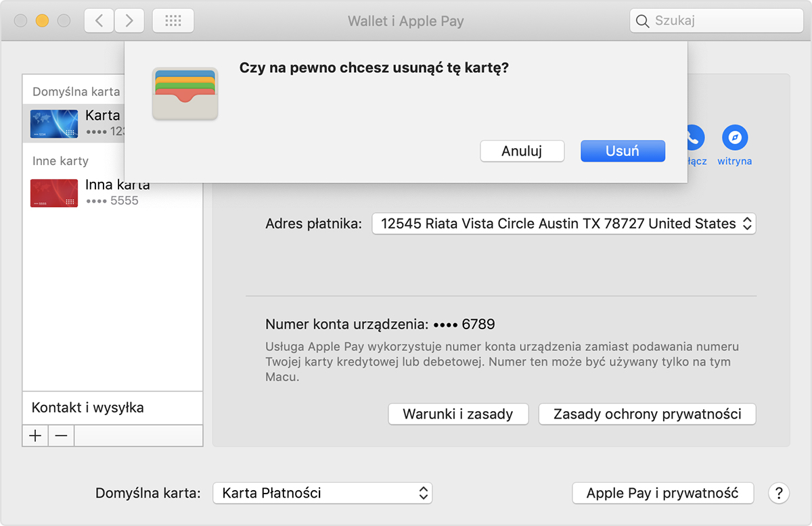Confirm removal with Usuń button
The width and height of the screenshot is (812, 526).
pyautogui.click(x=623, y=151)
